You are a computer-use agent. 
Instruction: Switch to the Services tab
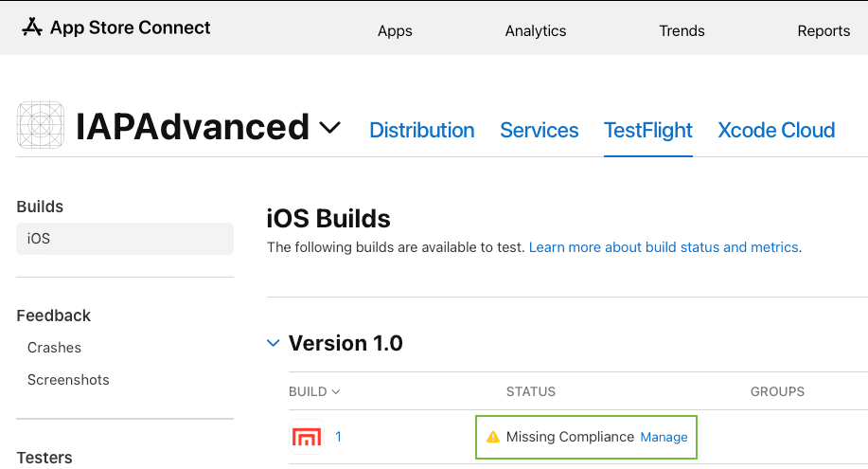[540, 131]
